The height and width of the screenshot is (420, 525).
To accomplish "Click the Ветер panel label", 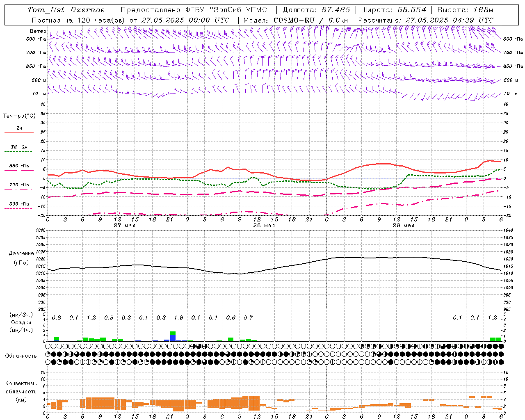I will [x=38, y=31].
